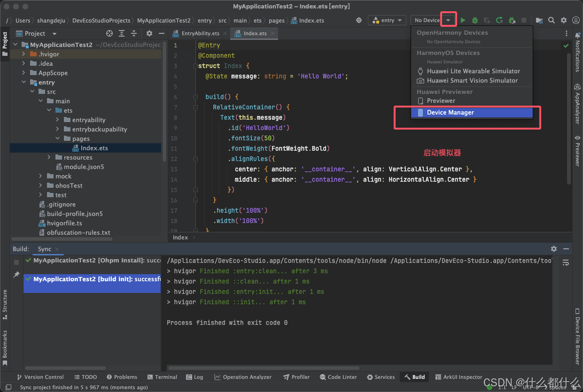Minimize the Build tool window
Viewport: 583px width, 392px height.
pyautogui.click(x=566, y=249)
